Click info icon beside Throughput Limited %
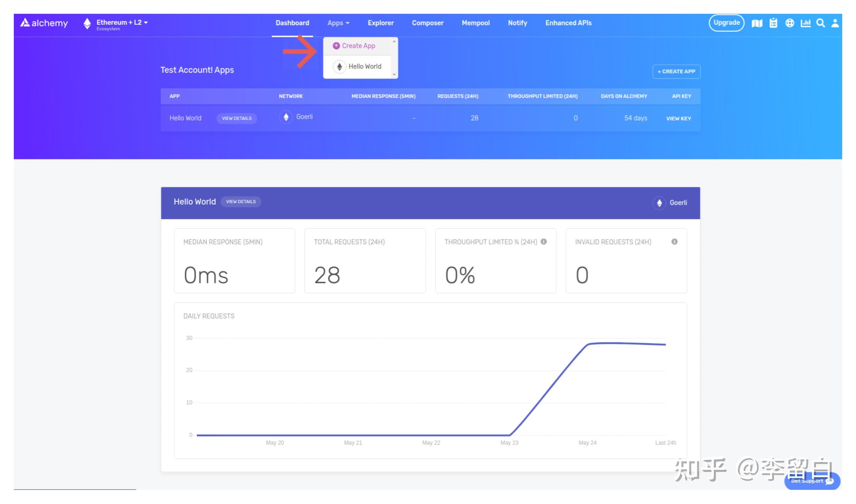Image resolution: width=856 pixels, height=504 pixels. [544, 242]
